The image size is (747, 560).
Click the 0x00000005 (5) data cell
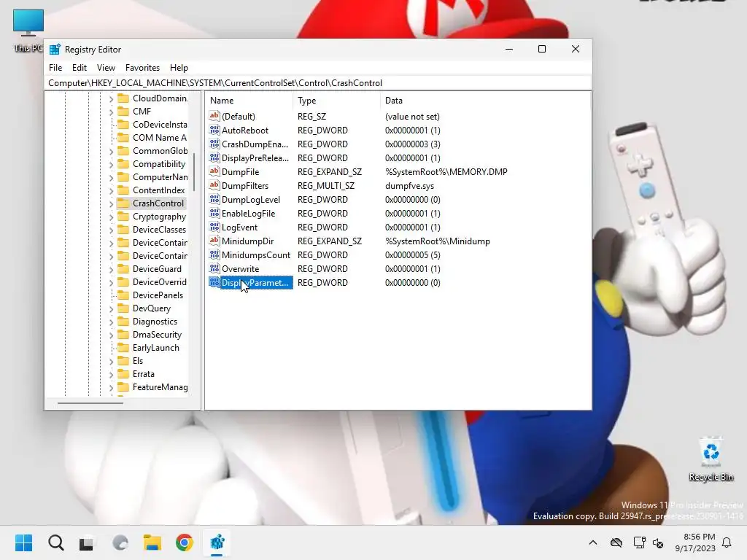click(413, 255)
